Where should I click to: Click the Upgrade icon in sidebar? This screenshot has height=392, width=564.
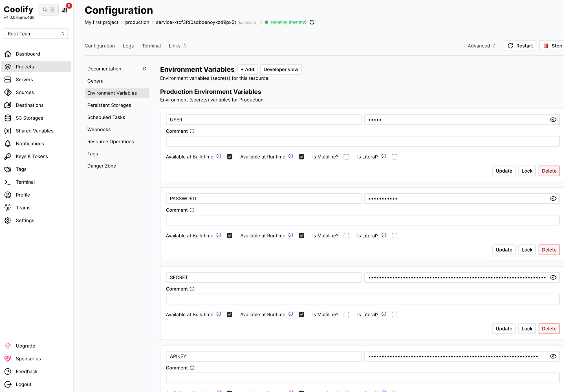coord(8,346)
